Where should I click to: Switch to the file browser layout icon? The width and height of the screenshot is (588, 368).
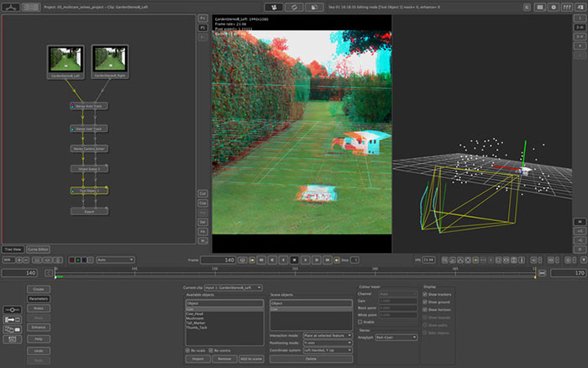click(x=31, y=7)
